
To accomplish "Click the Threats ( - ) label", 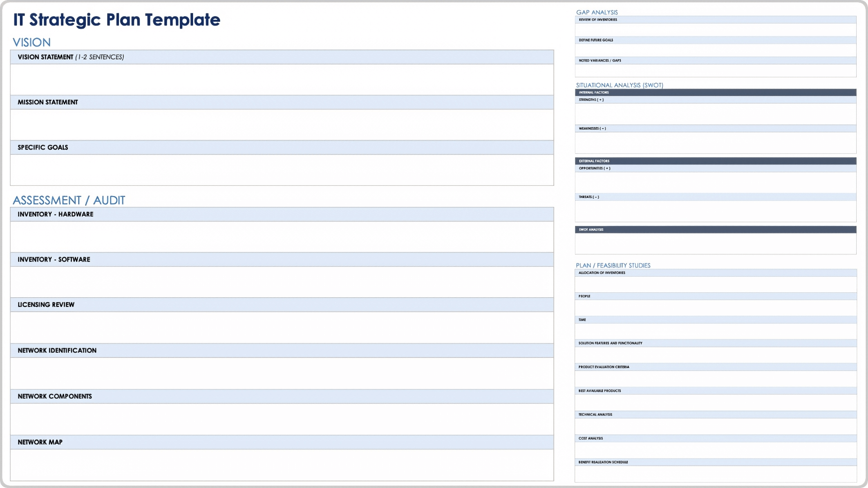I will pos(589,197).
